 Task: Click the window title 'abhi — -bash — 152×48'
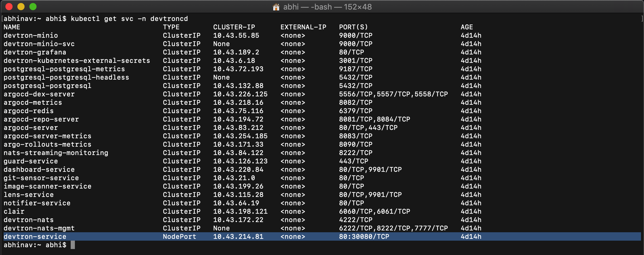[x=327, y=7]
